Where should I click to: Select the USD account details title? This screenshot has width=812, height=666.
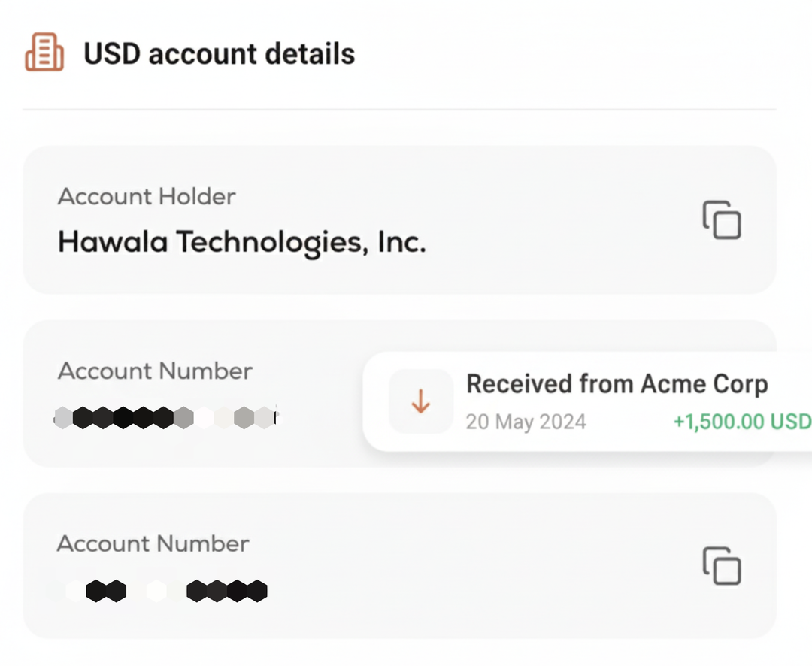tap(220, 53)
